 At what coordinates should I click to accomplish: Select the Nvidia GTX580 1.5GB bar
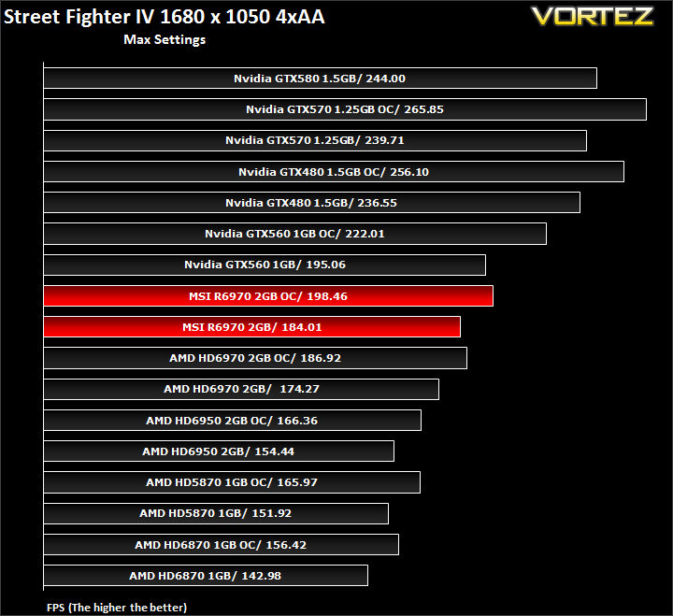321,79
